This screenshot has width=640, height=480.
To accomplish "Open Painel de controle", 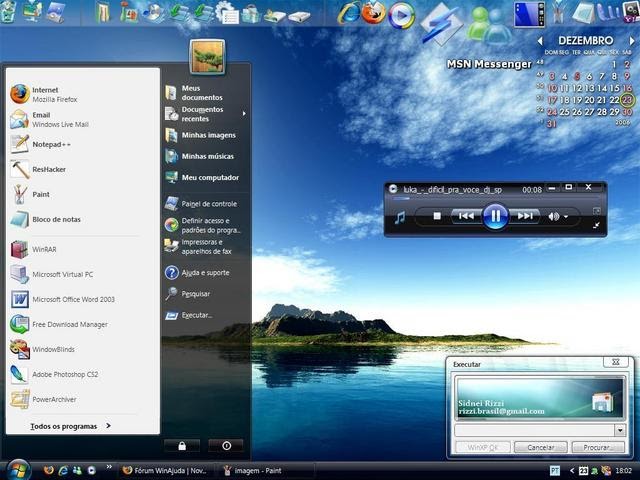I will point(209,203).
